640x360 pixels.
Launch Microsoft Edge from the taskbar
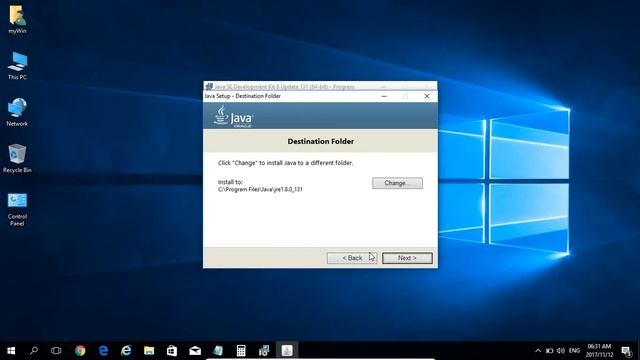point(103,351)
